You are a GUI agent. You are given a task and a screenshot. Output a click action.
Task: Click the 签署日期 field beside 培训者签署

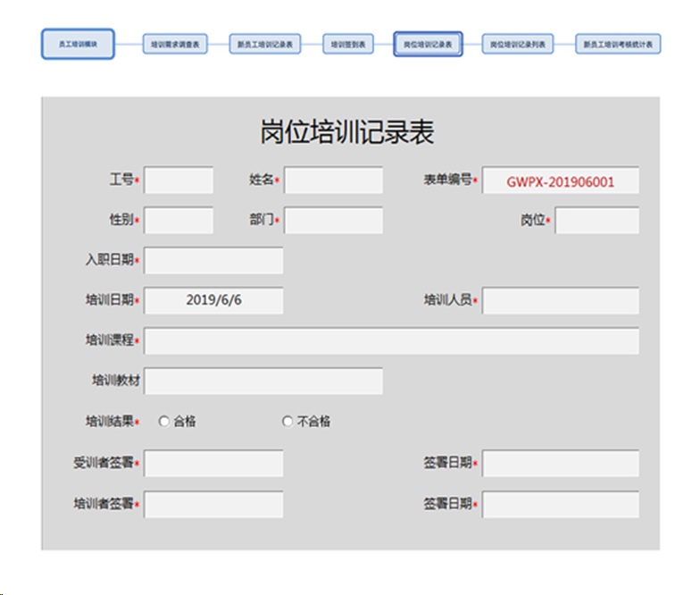point(561,505)
